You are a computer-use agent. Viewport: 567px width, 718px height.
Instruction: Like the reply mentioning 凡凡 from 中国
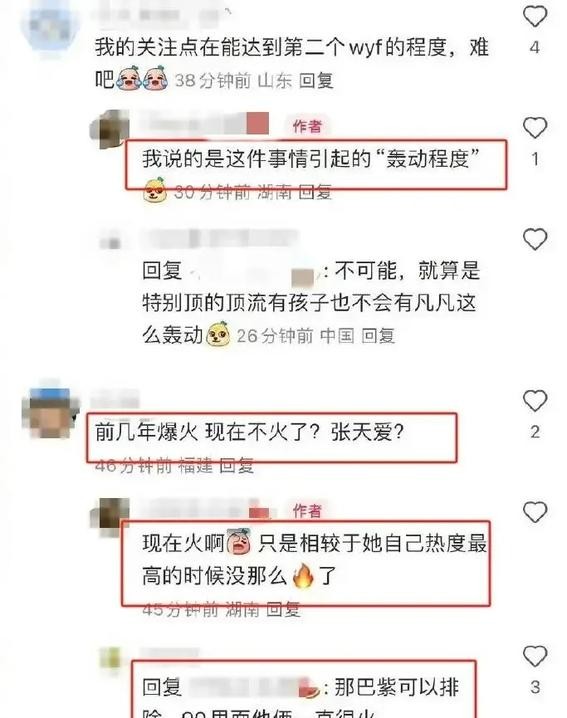coord(534,239)
